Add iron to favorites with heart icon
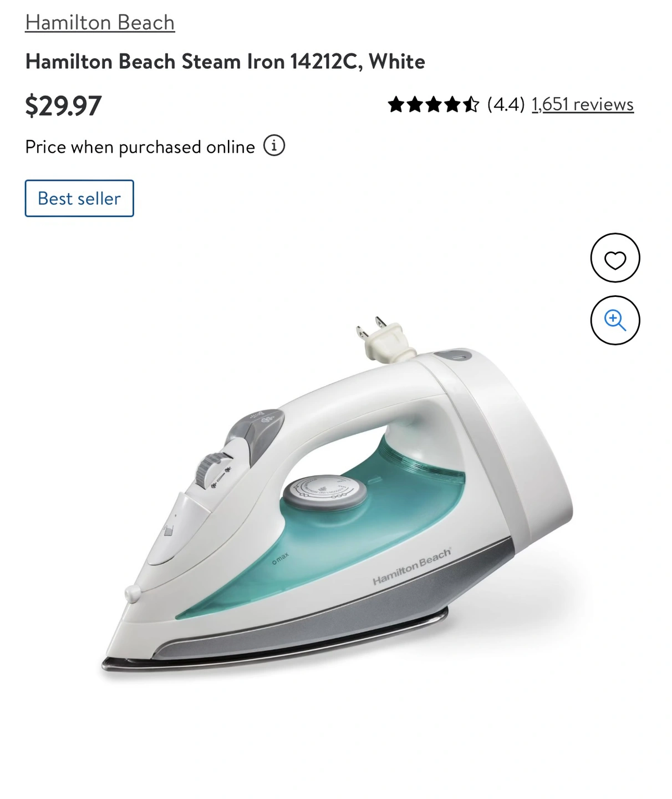This screenshot has width=672, height=799. (x=615, y=258)
